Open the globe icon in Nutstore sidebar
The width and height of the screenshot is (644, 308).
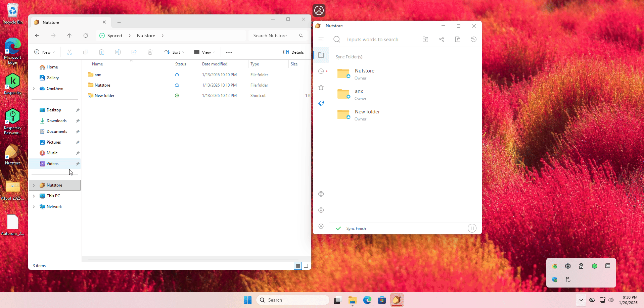pos(321,194)
